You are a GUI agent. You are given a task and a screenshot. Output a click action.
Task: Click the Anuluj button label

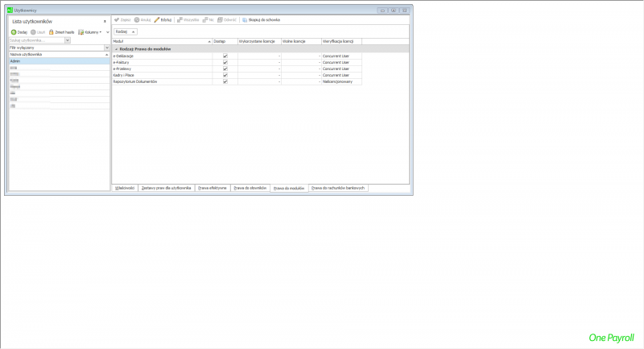(x=146, y=19)
